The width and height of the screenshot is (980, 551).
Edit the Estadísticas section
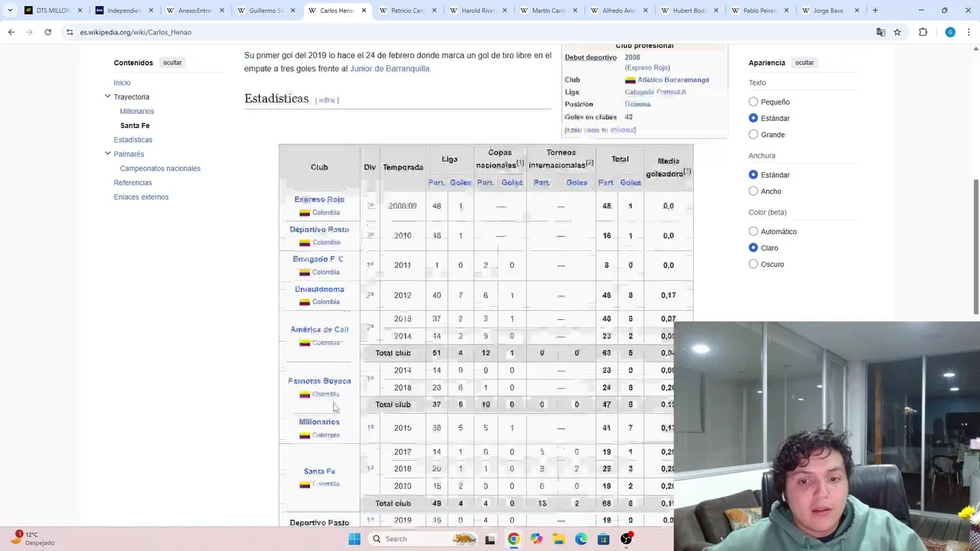(327, 100)
